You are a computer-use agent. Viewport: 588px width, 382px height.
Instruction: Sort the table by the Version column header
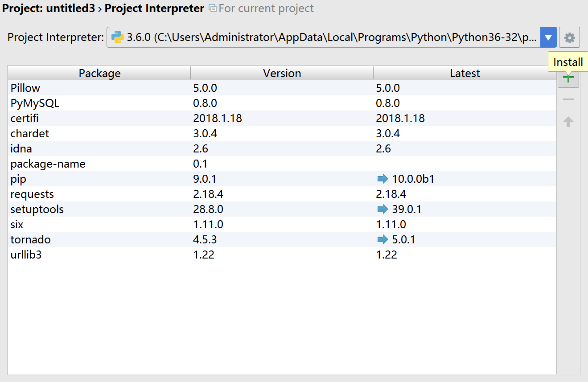[x=282, y=73]
